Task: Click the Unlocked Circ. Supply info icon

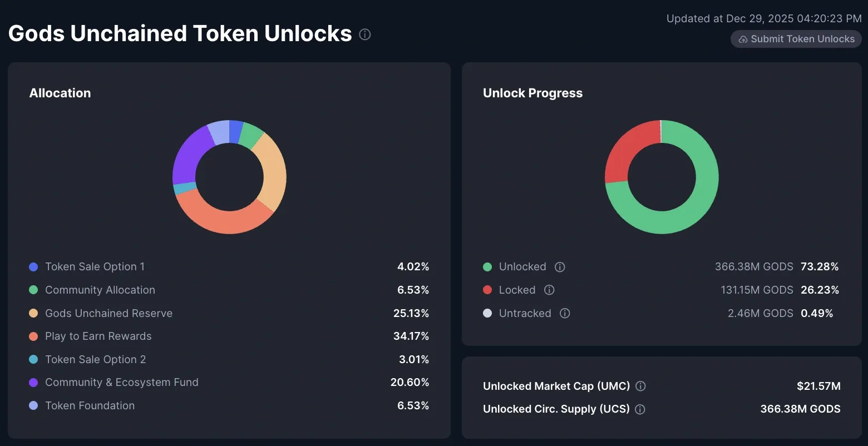Action: [640, 409]
